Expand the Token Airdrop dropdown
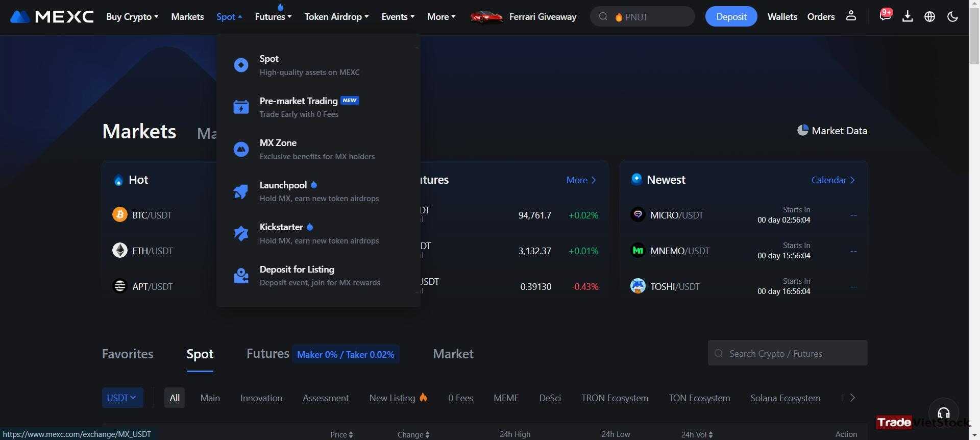This screenshot has width=980, height=440. pyautogui.click(x=336, y=16)
